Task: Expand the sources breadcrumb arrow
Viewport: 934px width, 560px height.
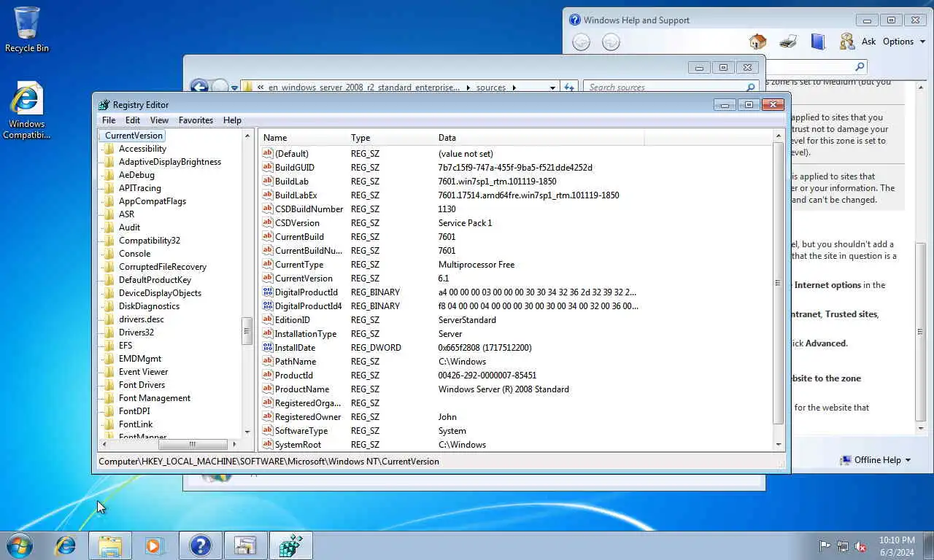Action: point(514,87)
